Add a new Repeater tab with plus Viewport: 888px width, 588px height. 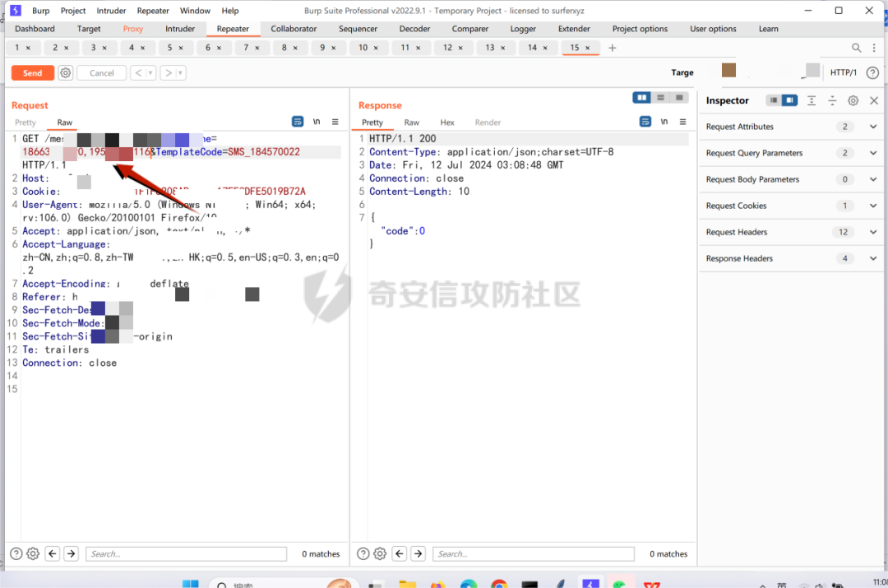pyautogui.click(x=613, y=49)
